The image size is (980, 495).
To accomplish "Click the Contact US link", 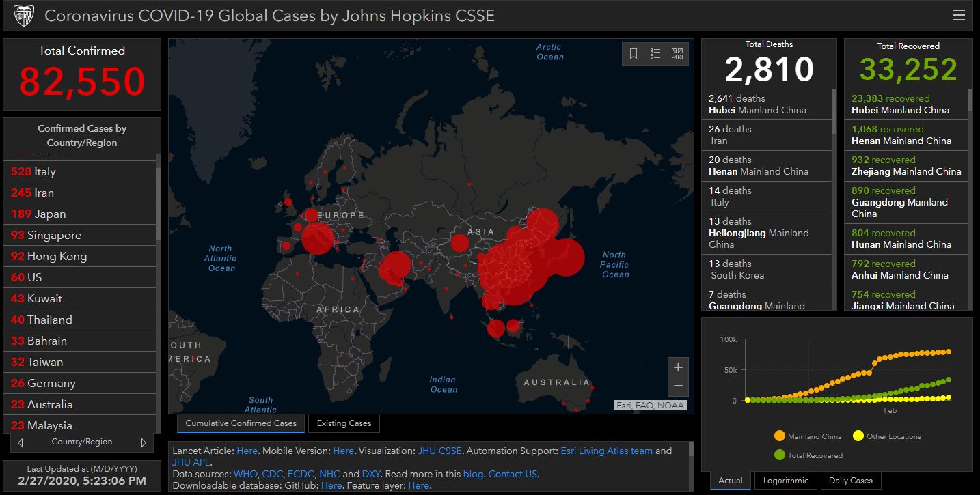I will click(513, 474).
